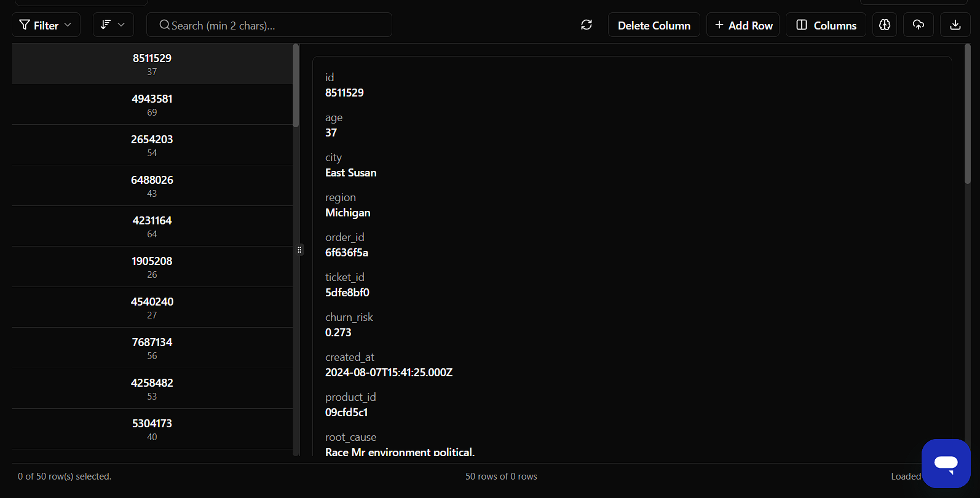The image size is (980, 498).
Task: Select row 7687134 in the list
Action: tap(152, 348)
